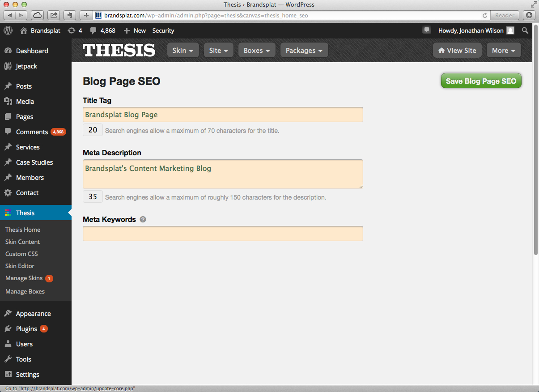Open the iCloud tabs button

(38, 15)
